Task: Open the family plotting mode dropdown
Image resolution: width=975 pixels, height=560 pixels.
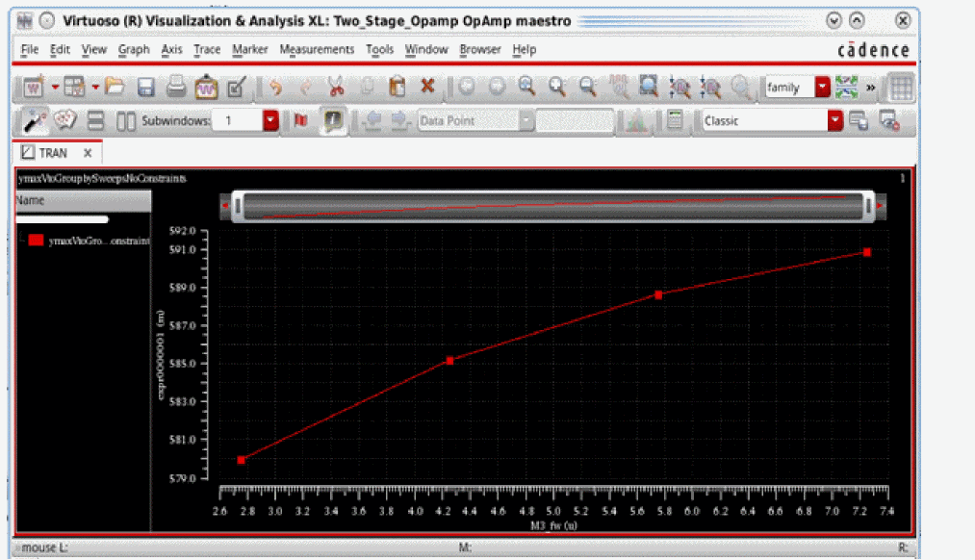Action: tap(823, 88)
